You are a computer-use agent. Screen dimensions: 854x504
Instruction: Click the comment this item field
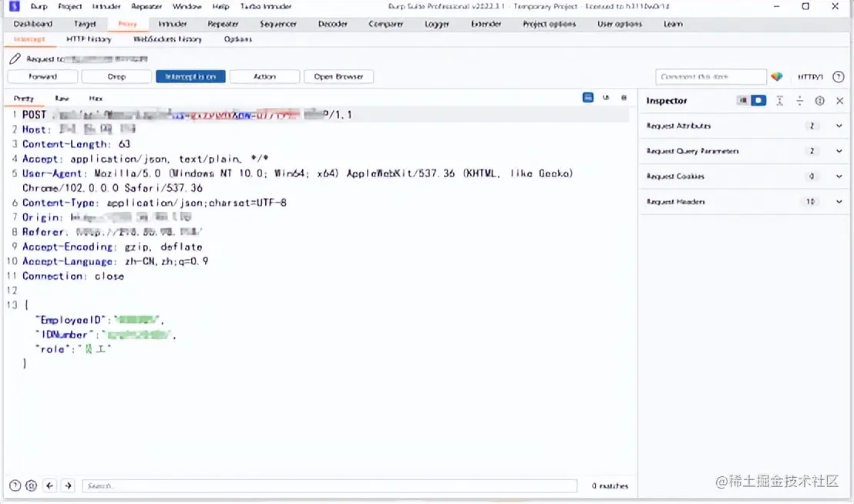[711, 77]
